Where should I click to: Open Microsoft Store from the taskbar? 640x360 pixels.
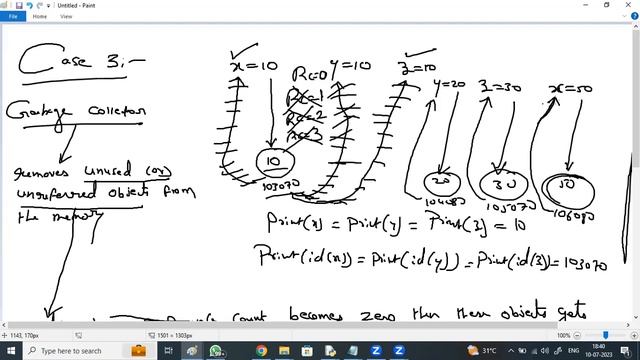point(307,351)
